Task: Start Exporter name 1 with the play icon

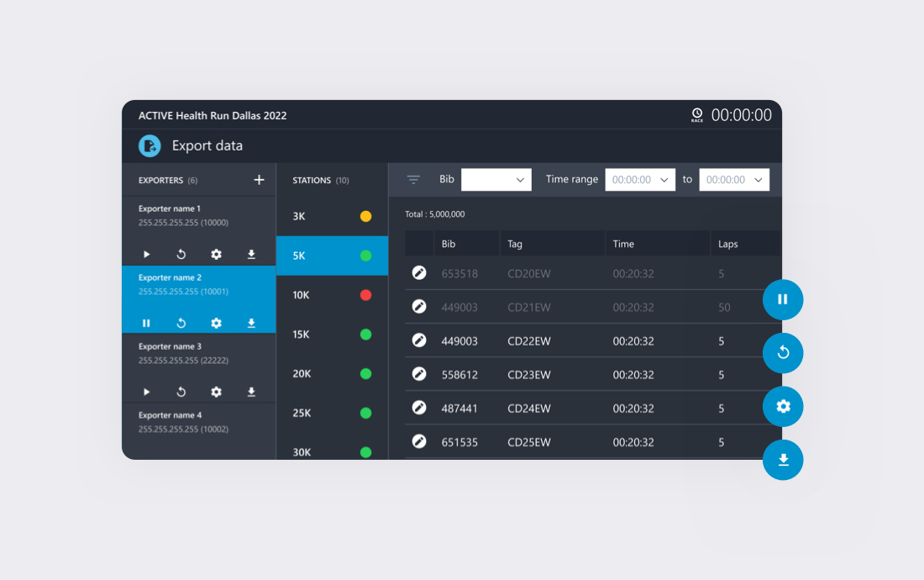Action: (x=146, y=254)
